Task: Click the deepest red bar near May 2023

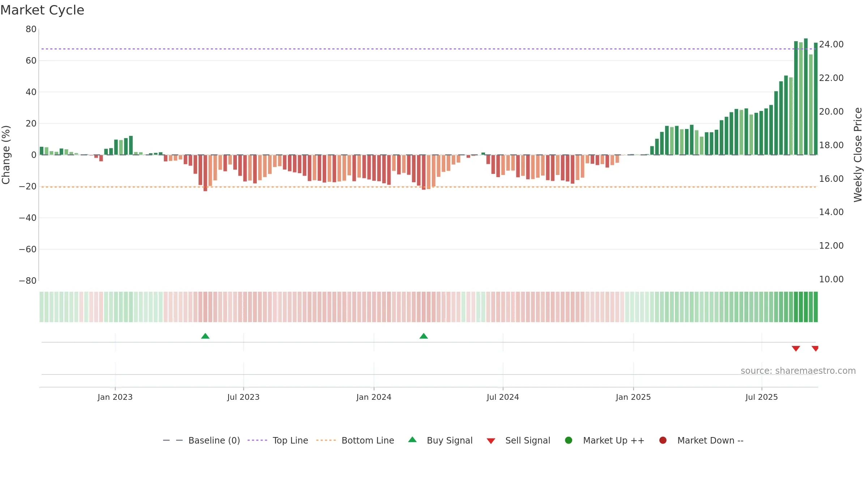Action: [205, 173]
